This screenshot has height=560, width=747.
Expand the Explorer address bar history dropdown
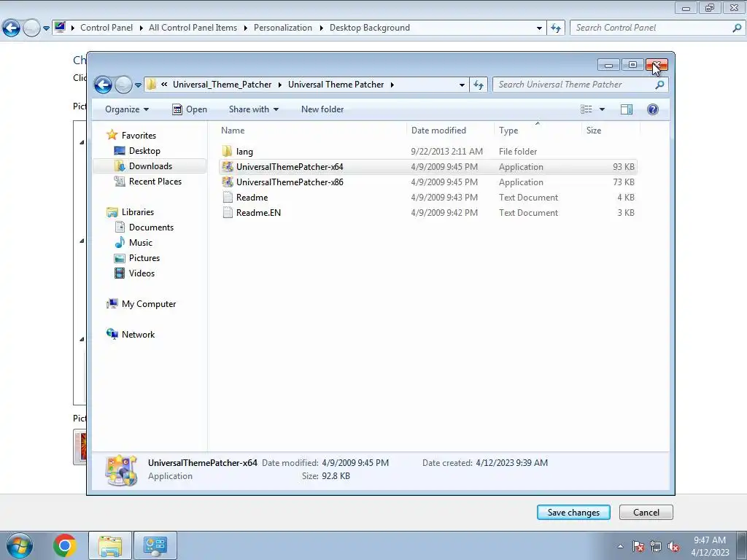tap(462, 85)
